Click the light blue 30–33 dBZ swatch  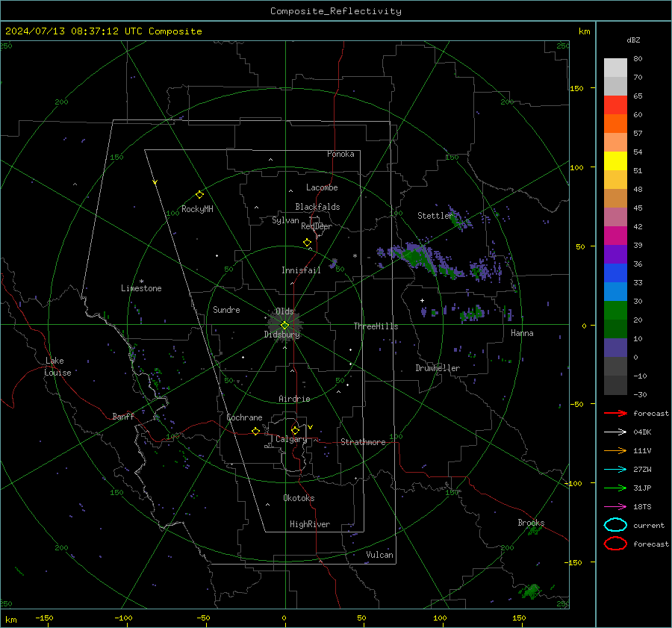coord(615,292)
